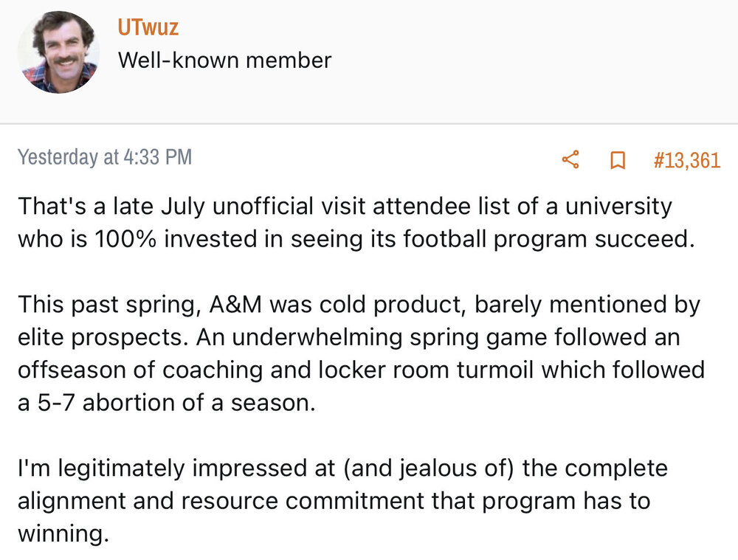Click the "Yesterday at 4:33 PM" timestamp

104,157
